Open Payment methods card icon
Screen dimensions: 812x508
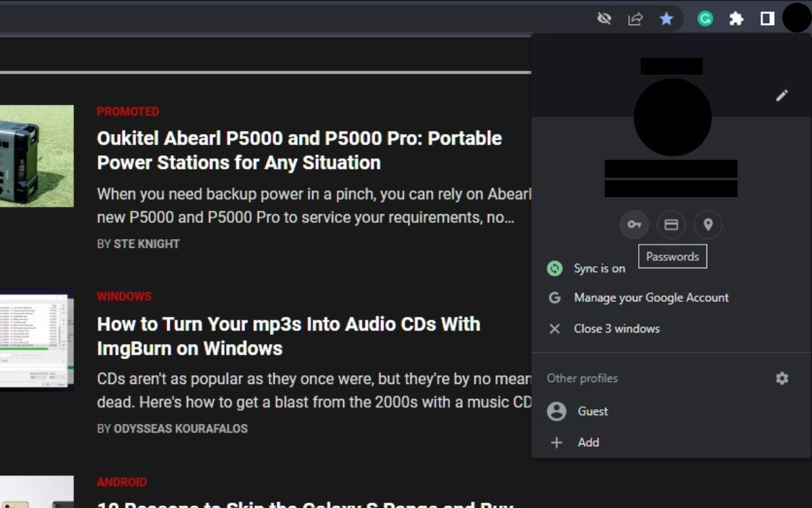coord(671,225)
